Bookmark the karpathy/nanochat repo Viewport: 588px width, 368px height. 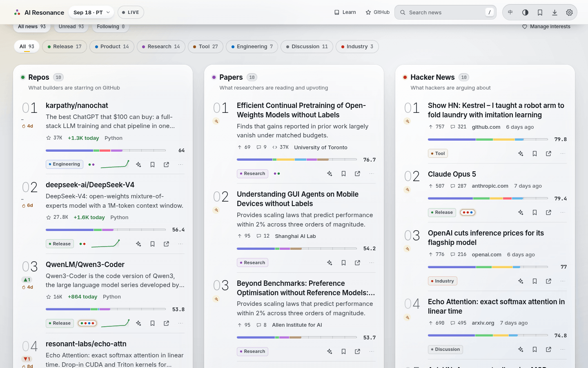pos(152,164)
